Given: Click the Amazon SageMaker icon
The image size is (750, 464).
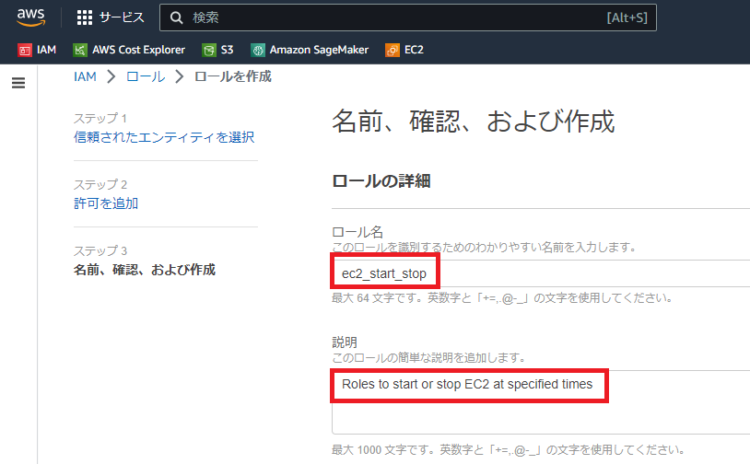Looking at the screenshot, I should 258,50.
